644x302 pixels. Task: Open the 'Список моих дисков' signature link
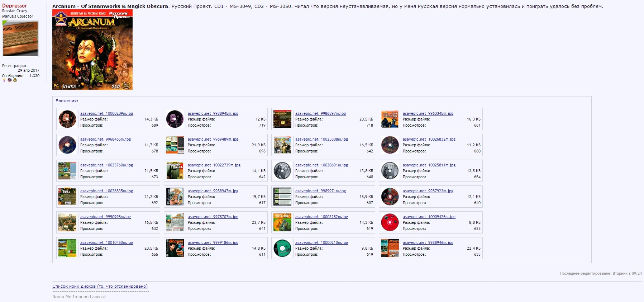[100, 286]
